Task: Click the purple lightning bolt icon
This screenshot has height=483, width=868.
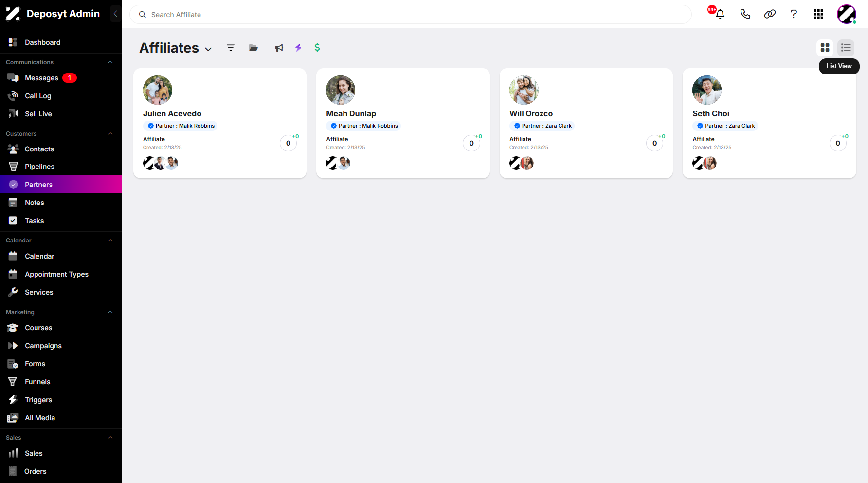Action: coord(298,47)
